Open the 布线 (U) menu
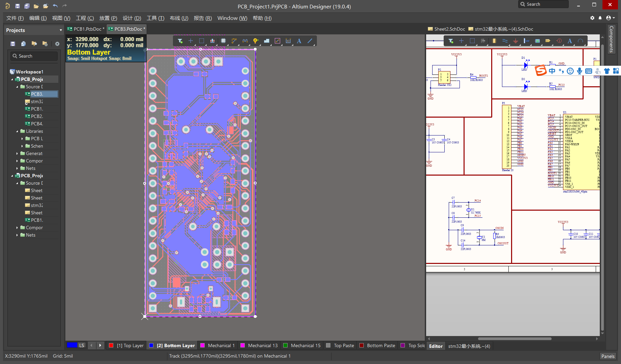Viewport: 621px width, 364px height. 179,18
